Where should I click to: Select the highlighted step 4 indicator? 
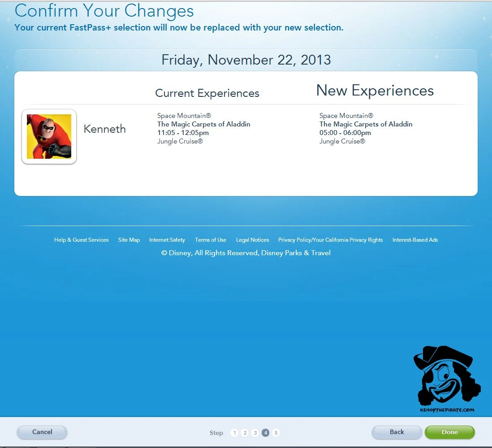coord(265,433)
